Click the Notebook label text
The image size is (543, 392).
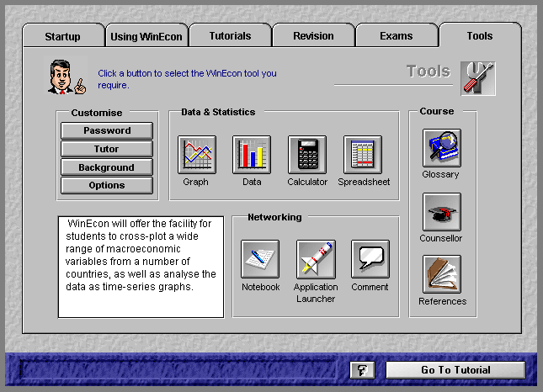pos(261,287)
